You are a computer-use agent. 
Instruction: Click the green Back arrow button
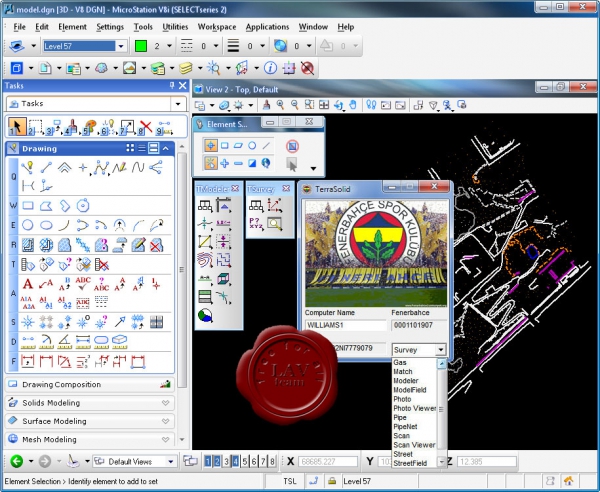(17, 461)
